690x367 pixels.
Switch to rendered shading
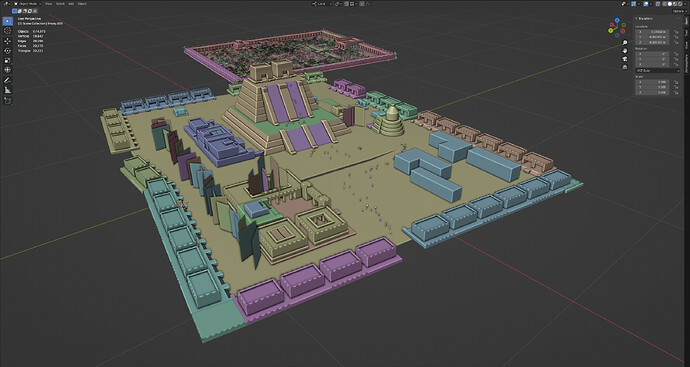(x=680, y=4)
